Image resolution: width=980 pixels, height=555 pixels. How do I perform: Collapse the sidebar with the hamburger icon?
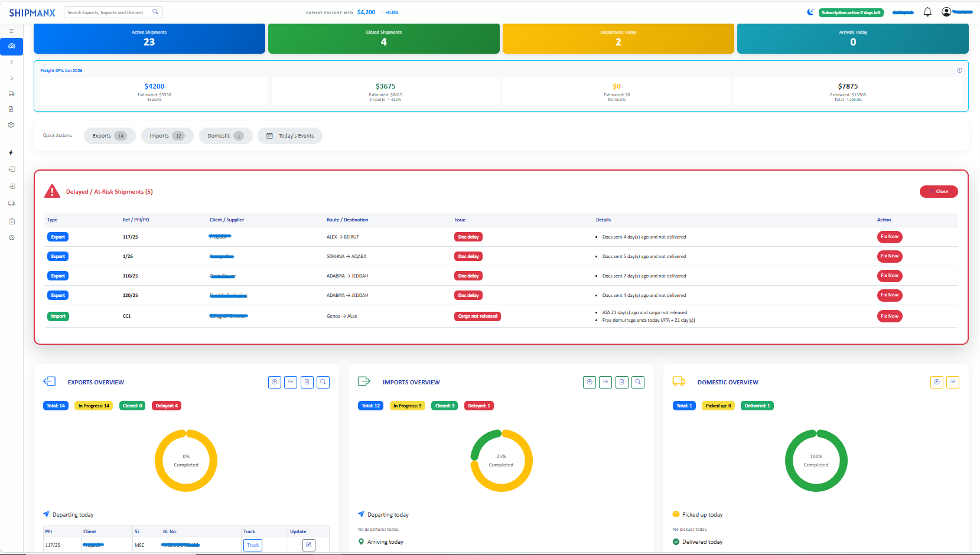coord(11,31)
